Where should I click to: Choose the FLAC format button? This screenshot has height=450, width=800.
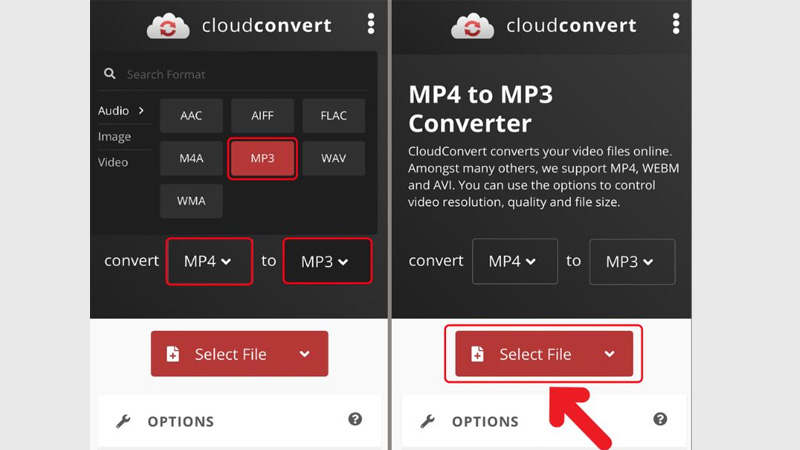coord(334,116)
